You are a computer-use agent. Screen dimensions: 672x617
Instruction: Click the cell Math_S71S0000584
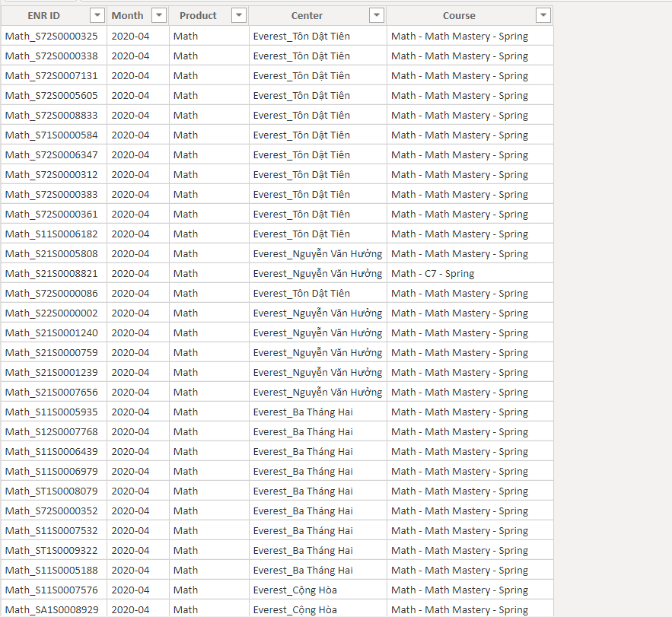click(x=54, y=135)
